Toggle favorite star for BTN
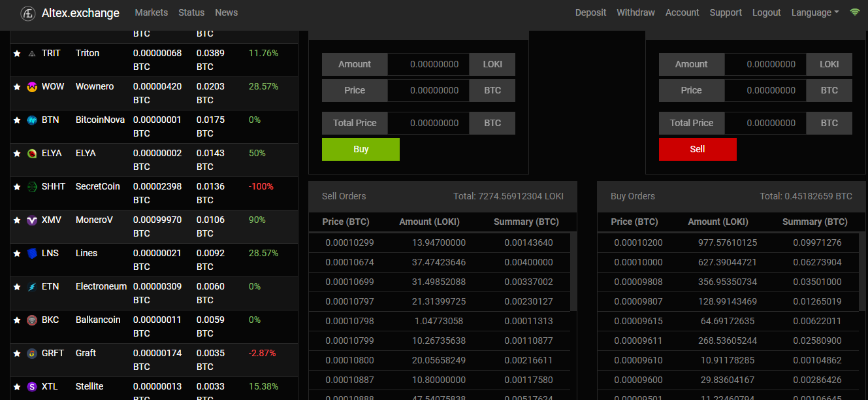Screen dimensions: 868x400 pos(17,120)
